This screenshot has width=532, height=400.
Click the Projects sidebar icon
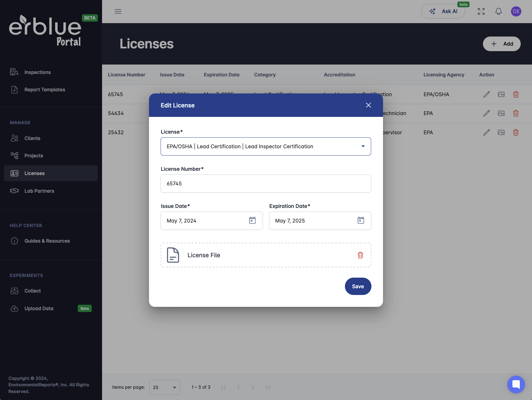[14, 156]
